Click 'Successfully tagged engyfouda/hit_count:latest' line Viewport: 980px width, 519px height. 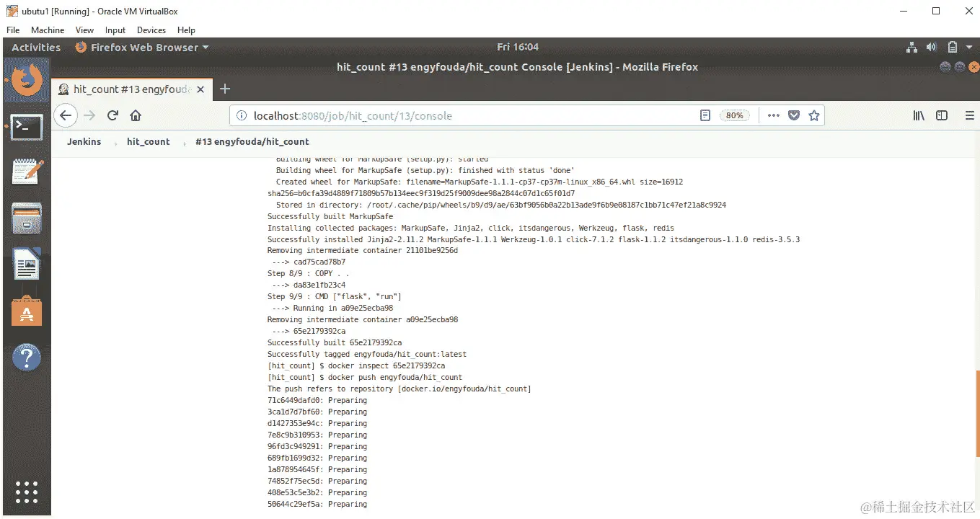click(367, 355)
